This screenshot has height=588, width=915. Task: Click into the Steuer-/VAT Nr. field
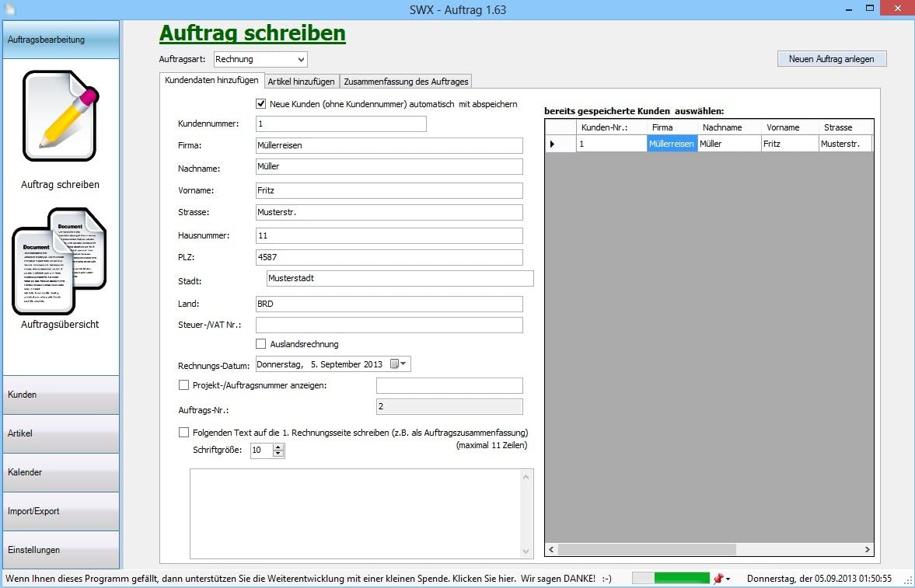point(389,325)
